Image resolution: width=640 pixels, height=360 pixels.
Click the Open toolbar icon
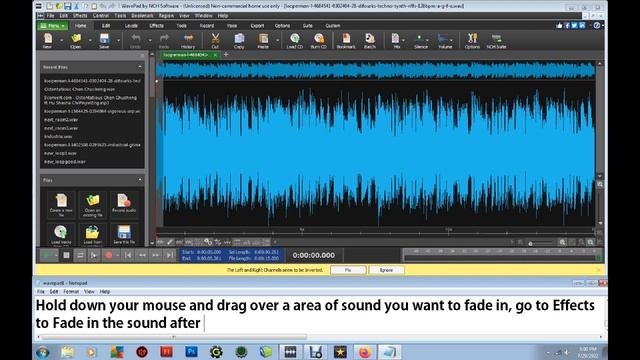pos(76,41)
